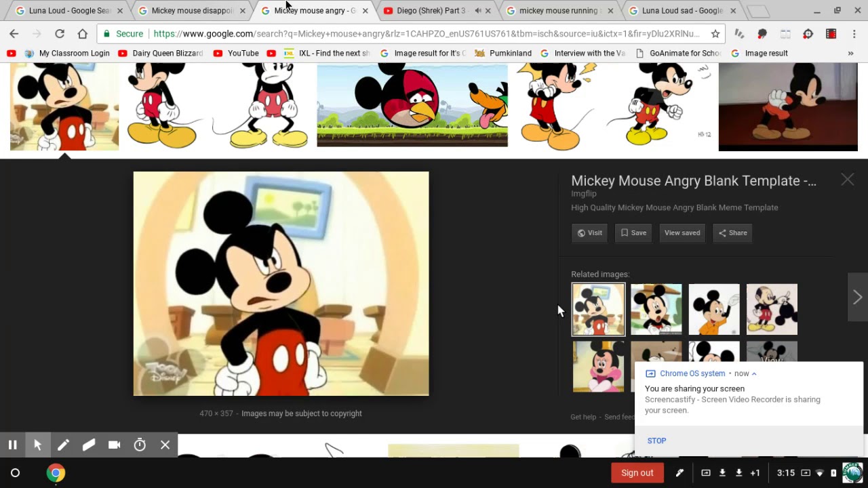
Task: Pause the Screencastify recording
Action: pos(12,445)
